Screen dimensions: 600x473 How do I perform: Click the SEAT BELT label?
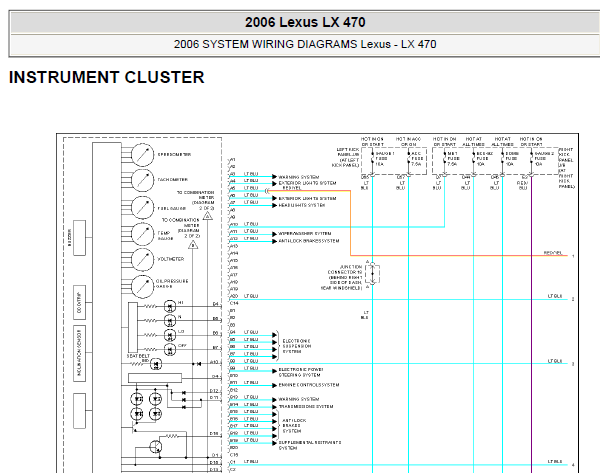click(x=139, y=356)
